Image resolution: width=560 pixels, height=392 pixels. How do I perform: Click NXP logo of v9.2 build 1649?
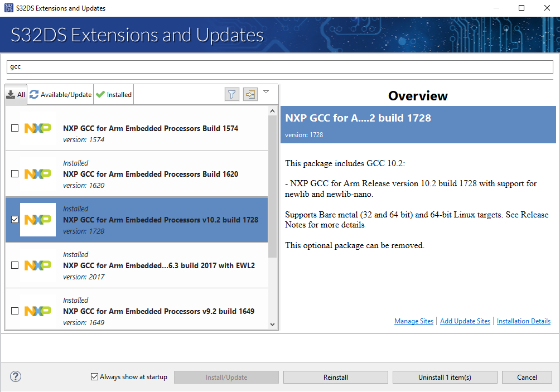coord(38,311)
